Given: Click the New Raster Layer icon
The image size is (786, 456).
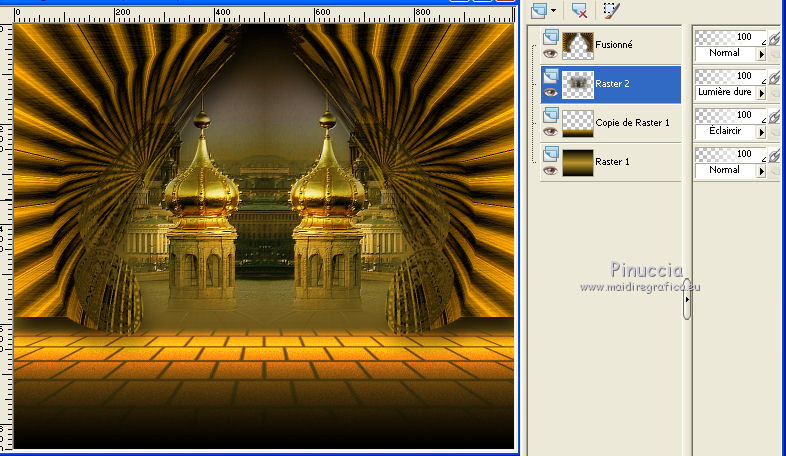Looking at the screenshot, I should (539, 10).
